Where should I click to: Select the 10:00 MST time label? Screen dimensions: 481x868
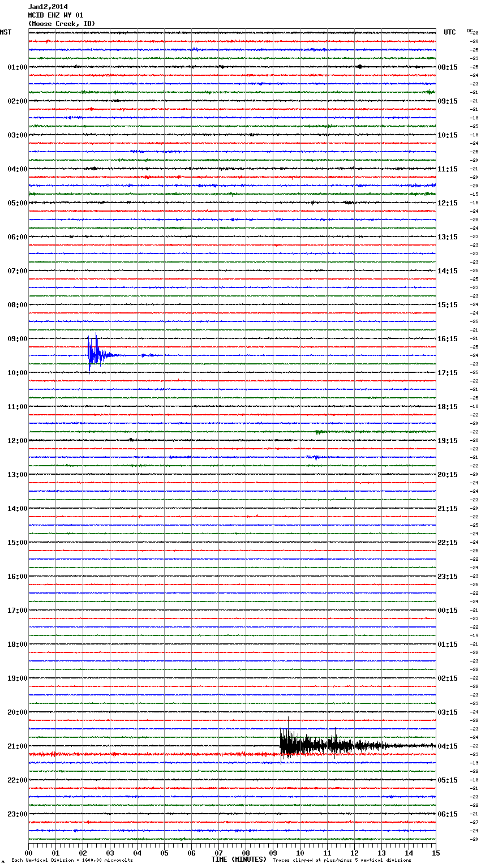(17, 373)
